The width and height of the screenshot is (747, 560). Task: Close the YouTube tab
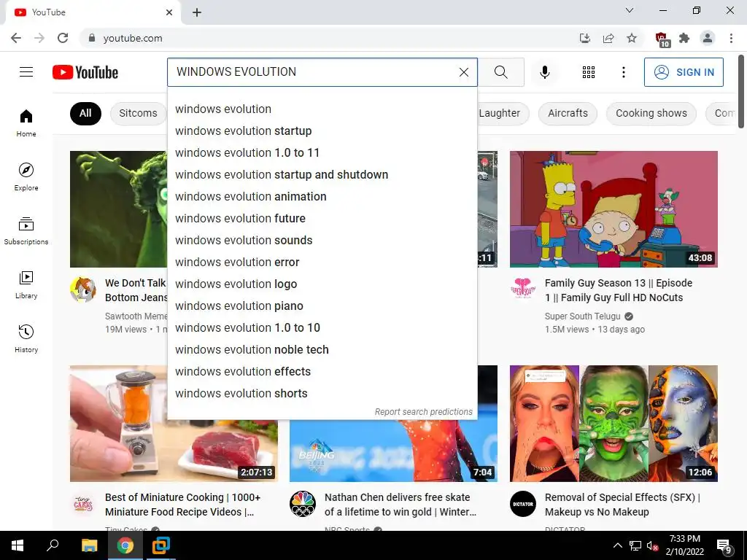click(x=169, y=12)
